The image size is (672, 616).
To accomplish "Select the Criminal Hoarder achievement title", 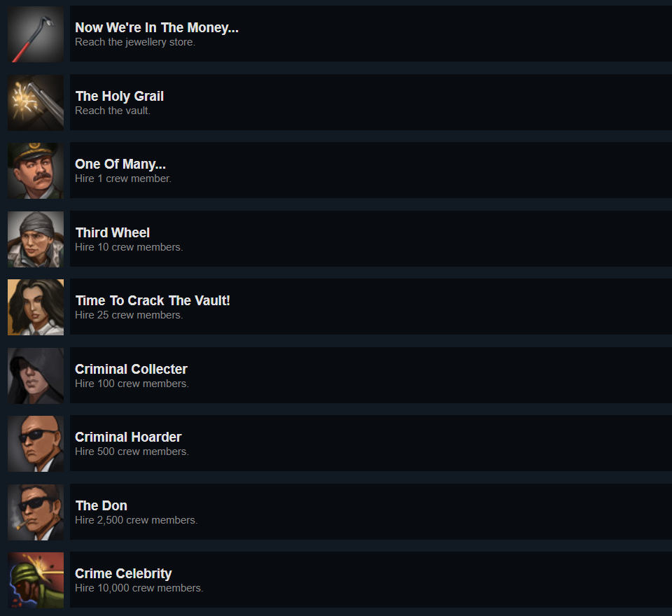I will click(x=129, y=437).
